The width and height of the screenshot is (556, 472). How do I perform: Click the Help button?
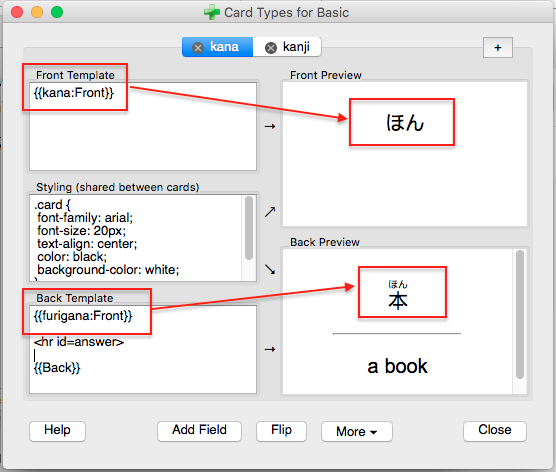(57, 431)
